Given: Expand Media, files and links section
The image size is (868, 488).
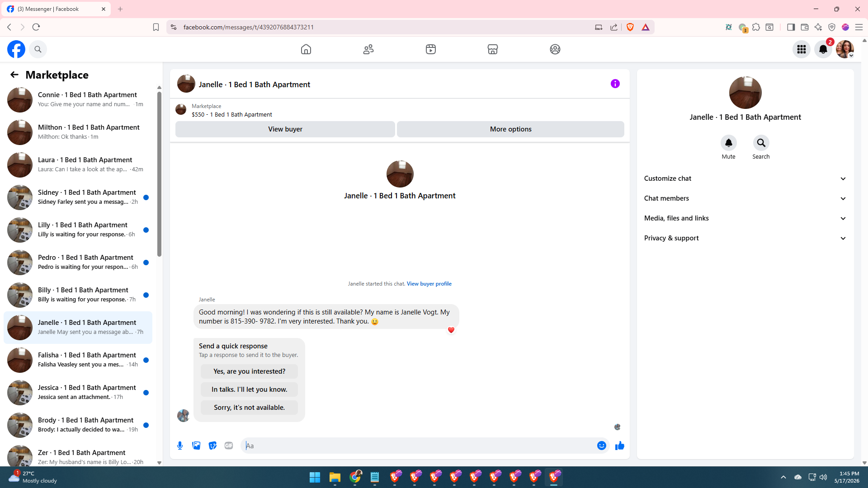Looking at the screenshot, I should click(x=745, y=218).
